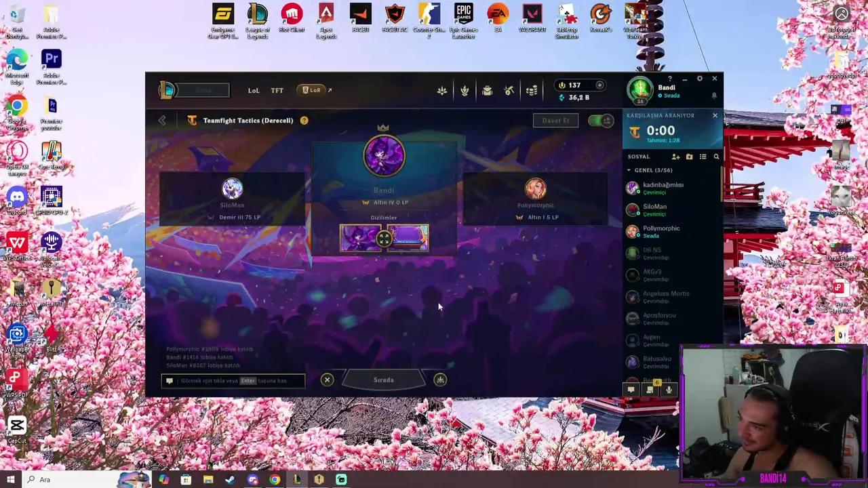Select offline friend Aygen
Screen dimensions: 868x488
[x=673, y=340]
